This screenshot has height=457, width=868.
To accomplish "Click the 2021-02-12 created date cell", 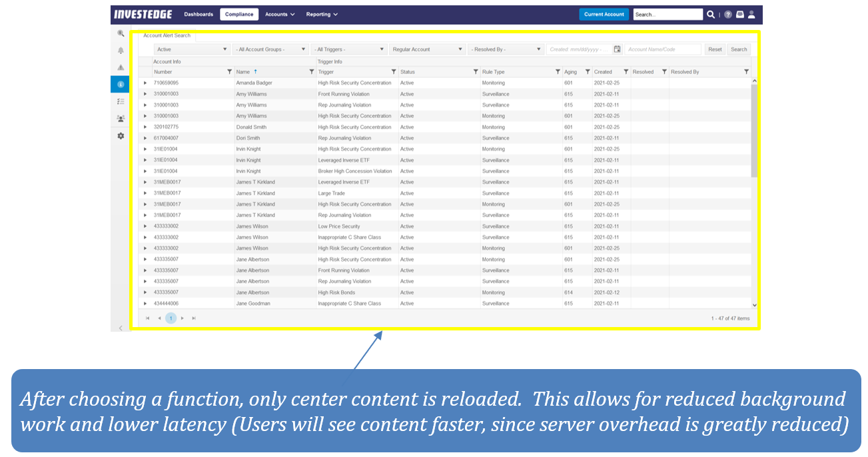I will 612,292.
